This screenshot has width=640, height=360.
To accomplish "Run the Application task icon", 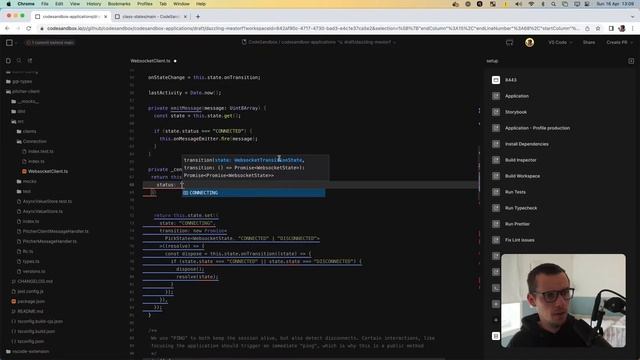I will coord(496,96).
